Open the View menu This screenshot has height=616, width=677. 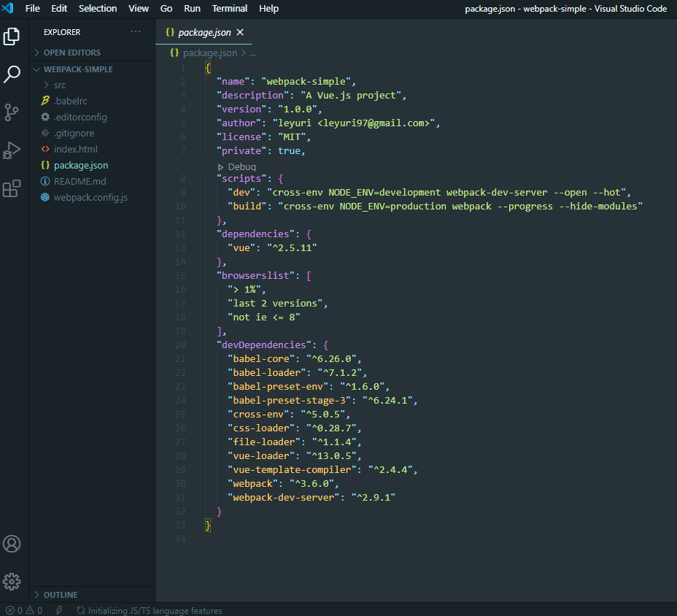139,8
